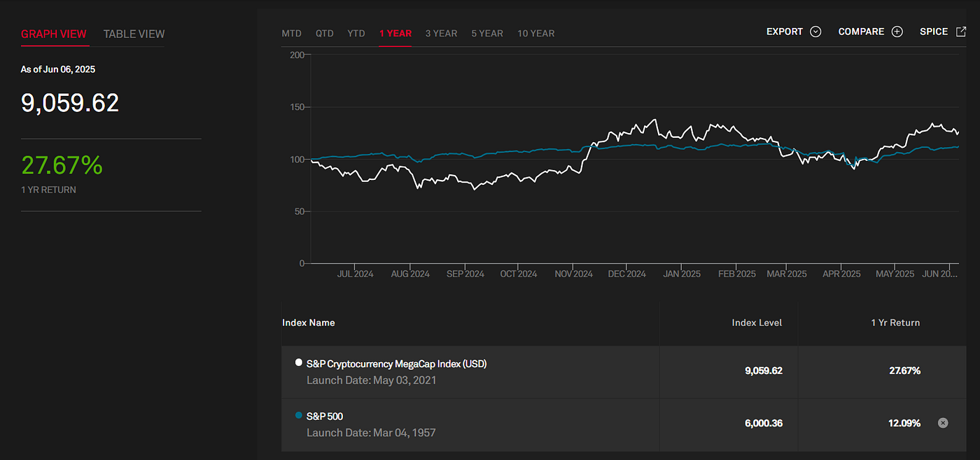Click the As of Jun 06, 2025 date

pos(58,69)
